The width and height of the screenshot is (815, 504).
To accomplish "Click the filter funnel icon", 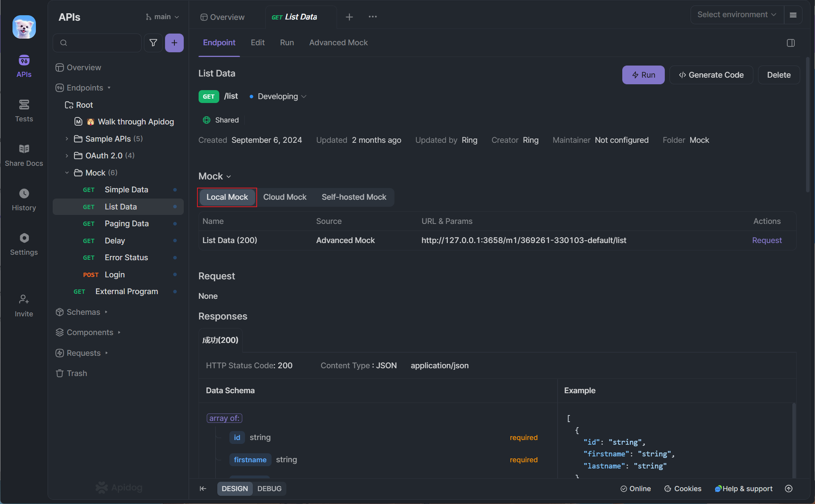I will (x=153, y=43).
